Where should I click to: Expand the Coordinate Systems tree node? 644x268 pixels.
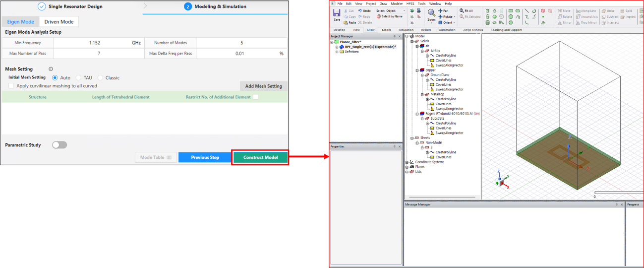407,162
